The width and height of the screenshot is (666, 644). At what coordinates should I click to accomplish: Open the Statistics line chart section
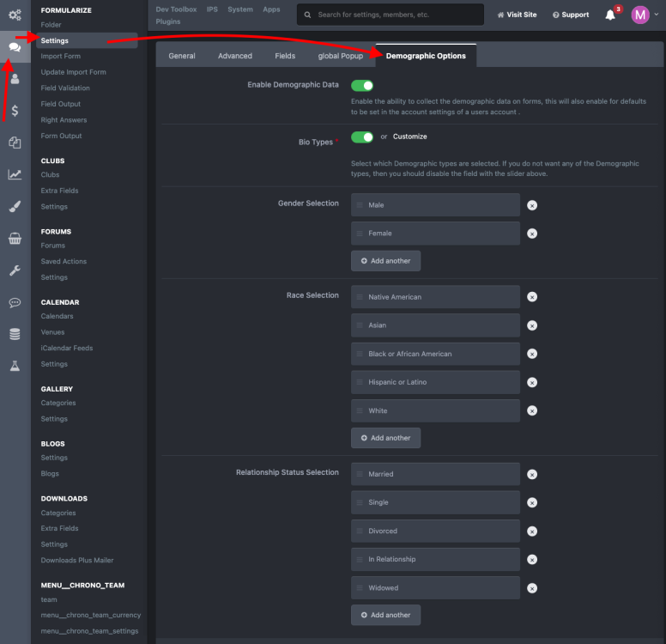15,174
